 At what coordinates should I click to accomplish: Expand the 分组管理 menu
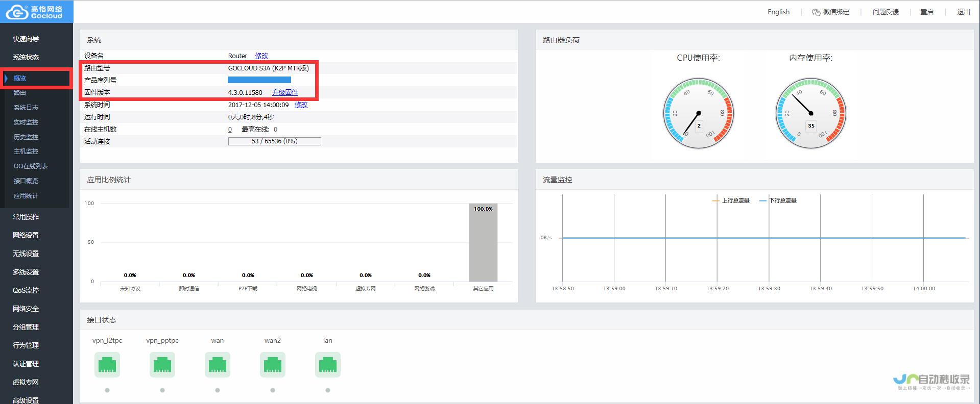pos(26,327)
